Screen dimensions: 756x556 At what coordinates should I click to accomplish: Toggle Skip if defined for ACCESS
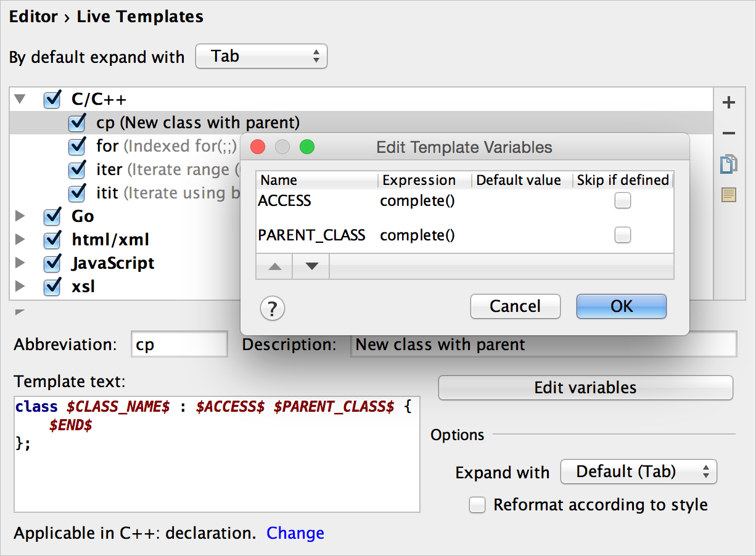click(x=623, y=200)
